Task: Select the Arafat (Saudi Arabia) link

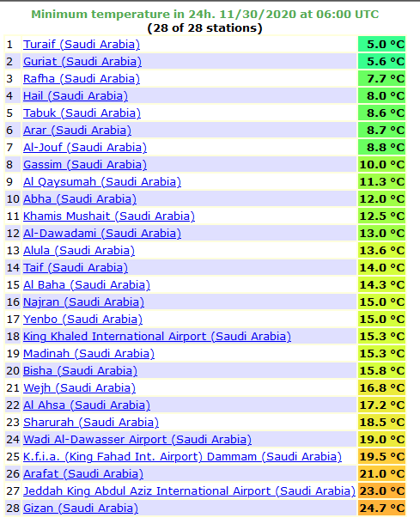Action: click(83, 474)
